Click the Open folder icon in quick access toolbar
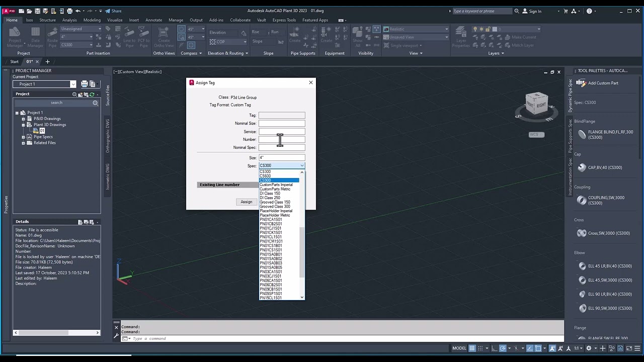This screenshot has height=362, width=644. pyautogui.click(x=30, y=11)
